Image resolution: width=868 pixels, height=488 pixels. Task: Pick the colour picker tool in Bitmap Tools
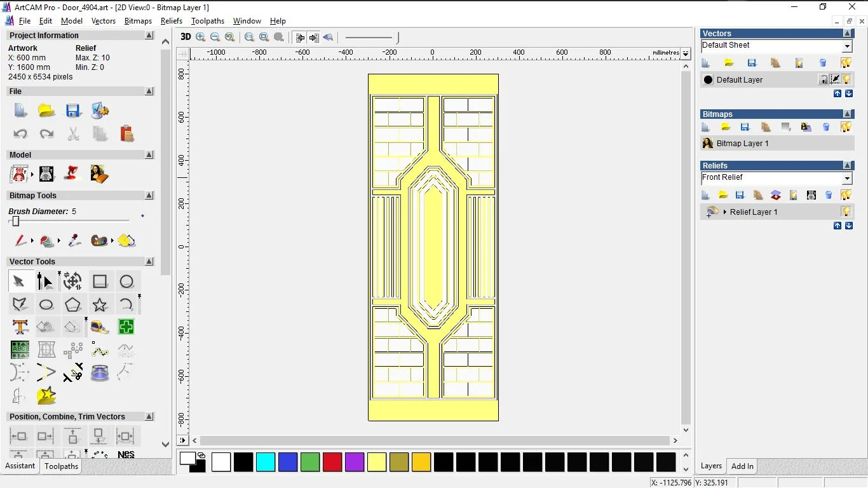coord(74,241)
